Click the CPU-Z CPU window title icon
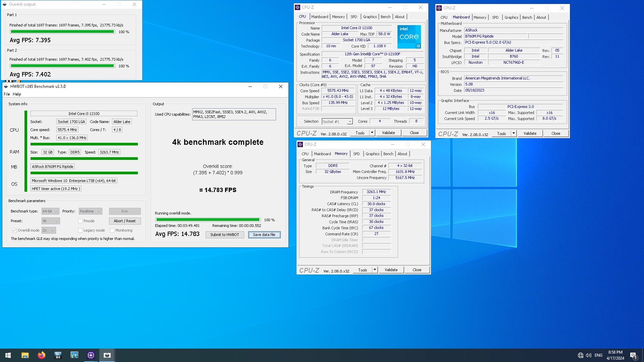Viewport: 644px width, 362px height. [x=298, y=7]
